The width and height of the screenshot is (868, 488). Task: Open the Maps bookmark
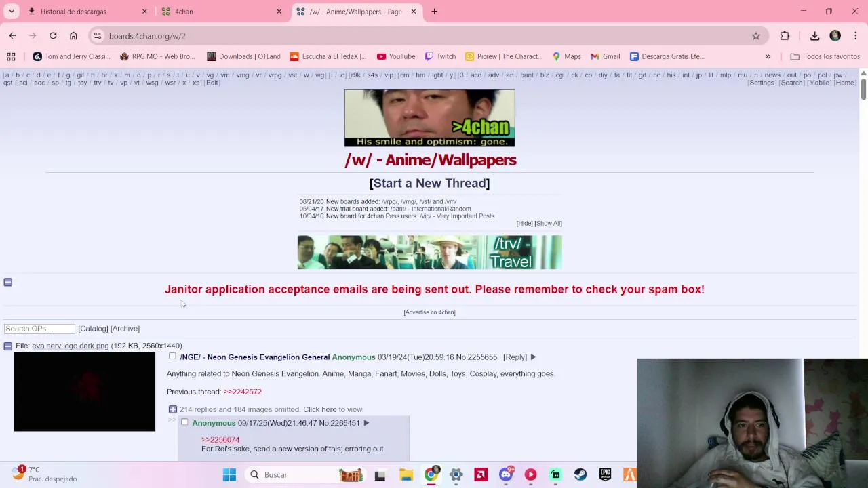click(567, 56)
